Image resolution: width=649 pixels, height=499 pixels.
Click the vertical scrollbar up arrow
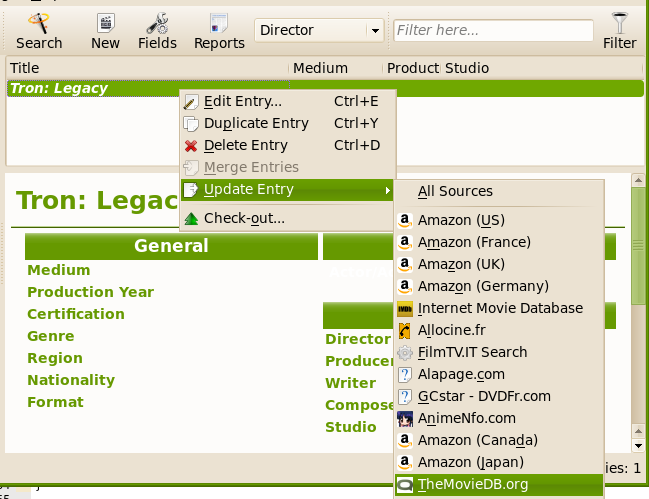(638, 180)
